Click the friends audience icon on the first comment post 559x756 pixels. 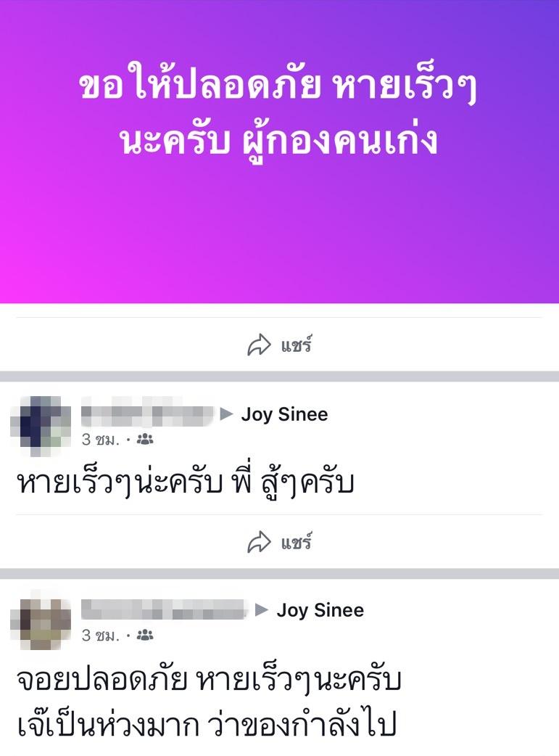[145, 439]
